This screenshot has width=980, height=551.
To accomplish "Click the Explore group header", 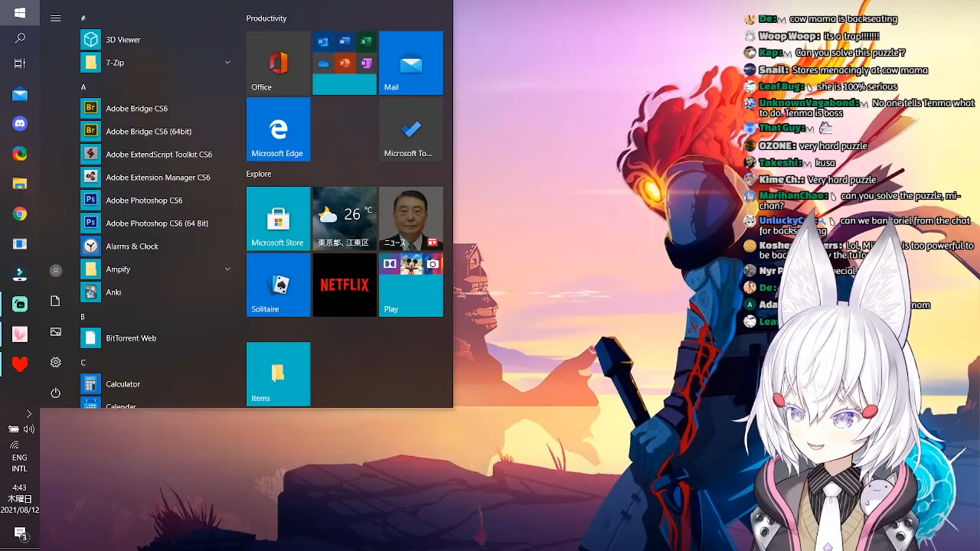I will (259, 174).
